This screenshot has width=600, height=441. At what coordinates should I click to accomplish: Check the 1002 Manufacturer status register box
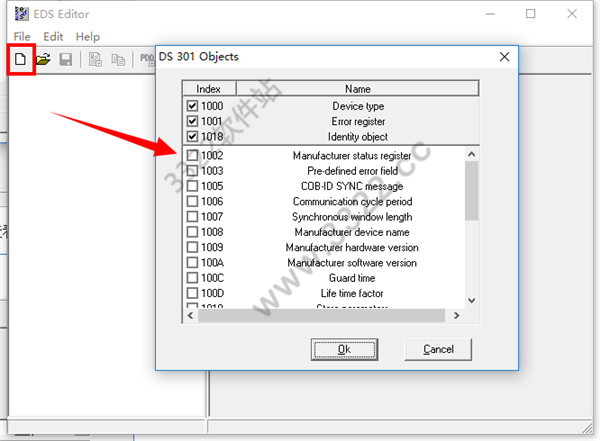pos(192,155)
